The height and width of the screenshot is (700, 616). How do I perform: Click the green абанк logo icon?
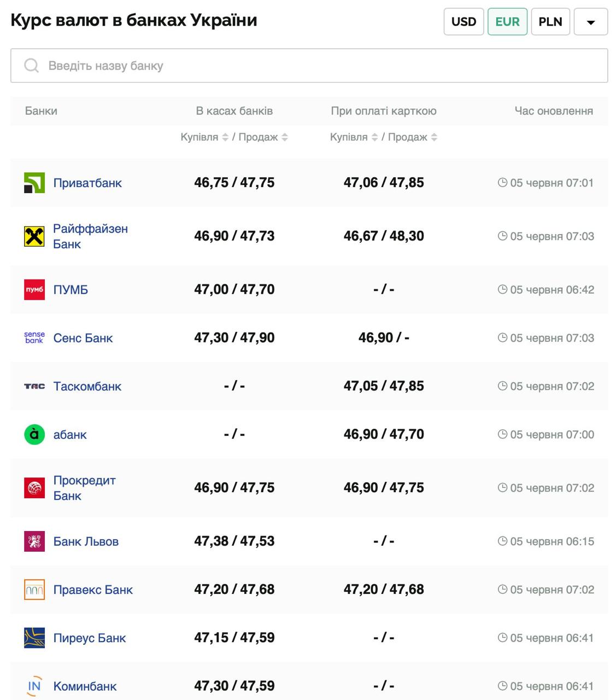[34, 434]
